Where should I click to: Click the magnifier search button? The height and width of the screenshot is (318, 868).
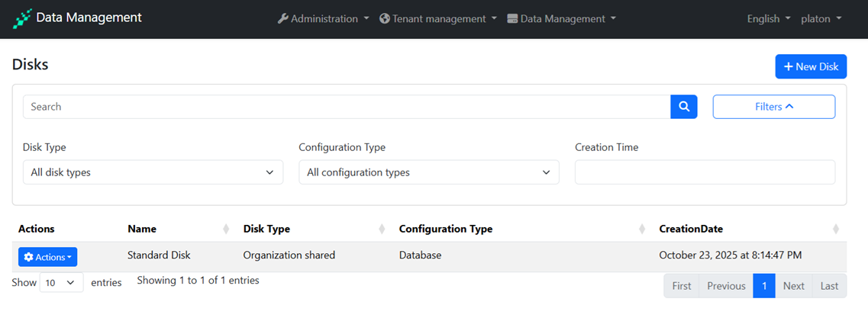684,107
